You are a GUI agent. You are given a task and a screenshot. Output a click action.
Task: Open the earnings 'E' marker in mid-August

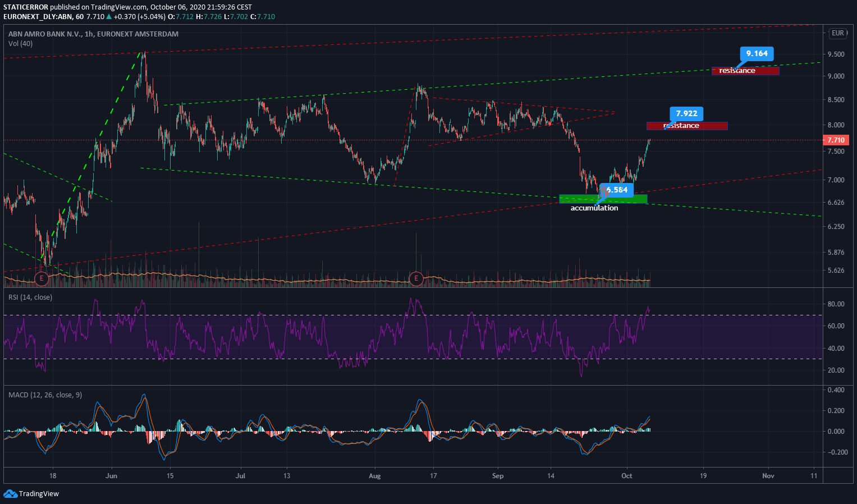click(416, 278)
